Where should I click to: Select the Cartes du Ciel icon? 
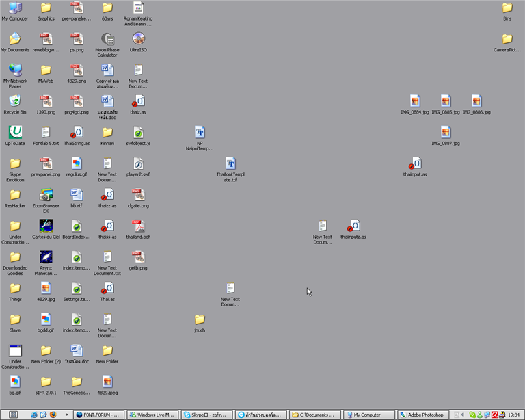click(x=46, y=229)
